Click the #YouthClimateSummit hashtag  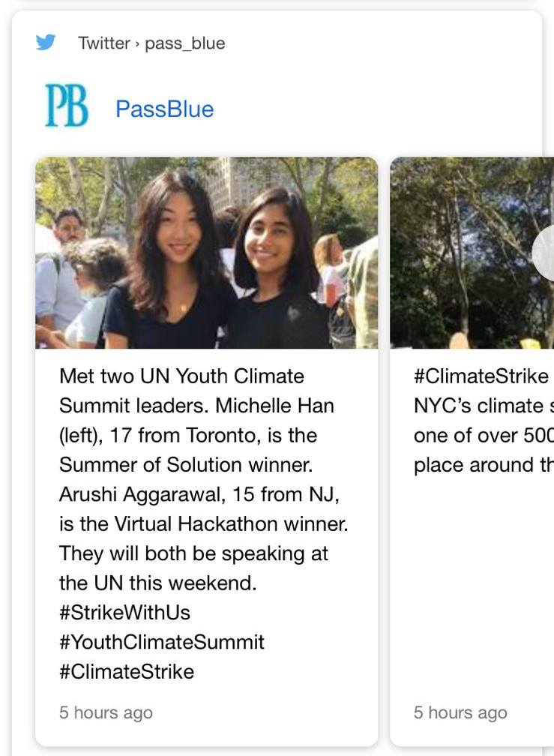[162, 642]
